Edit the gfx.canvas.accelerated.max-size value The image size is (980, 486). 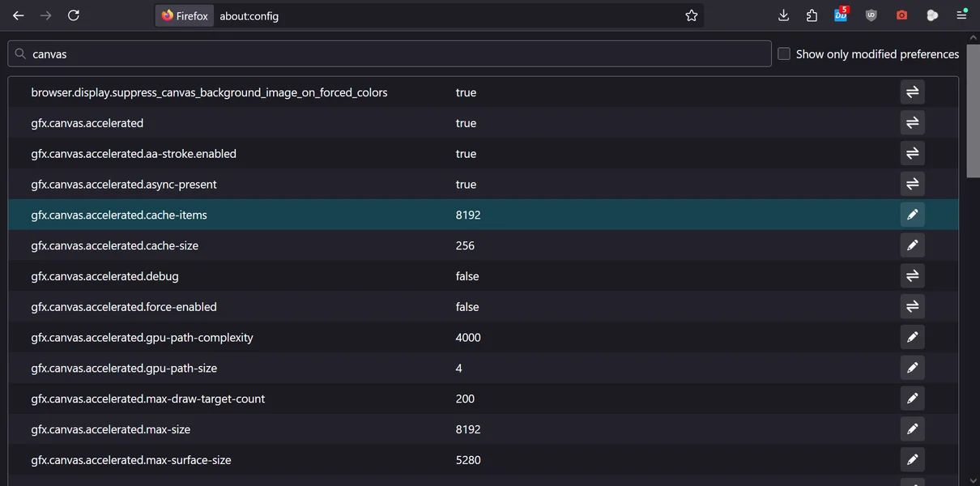tap(912, 429)
